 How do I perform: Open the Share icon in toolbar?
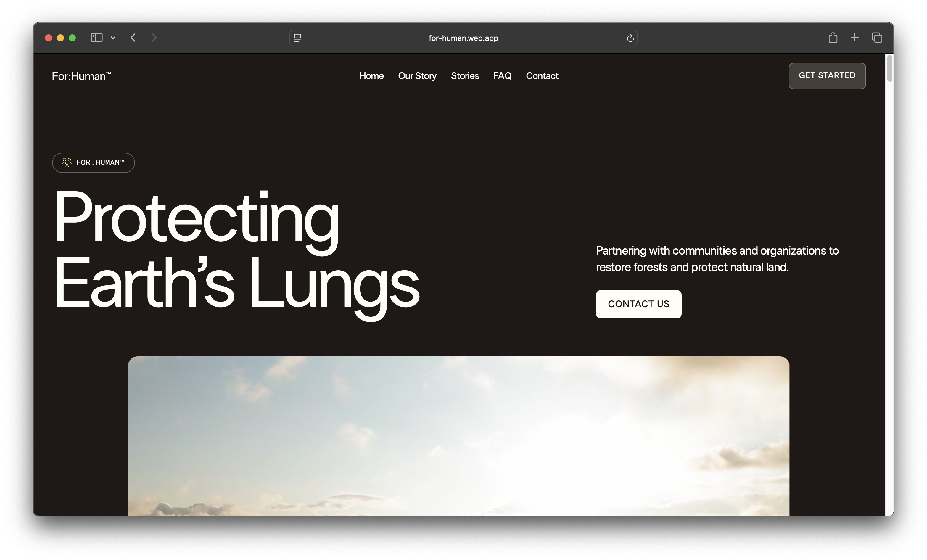[833, 37]
